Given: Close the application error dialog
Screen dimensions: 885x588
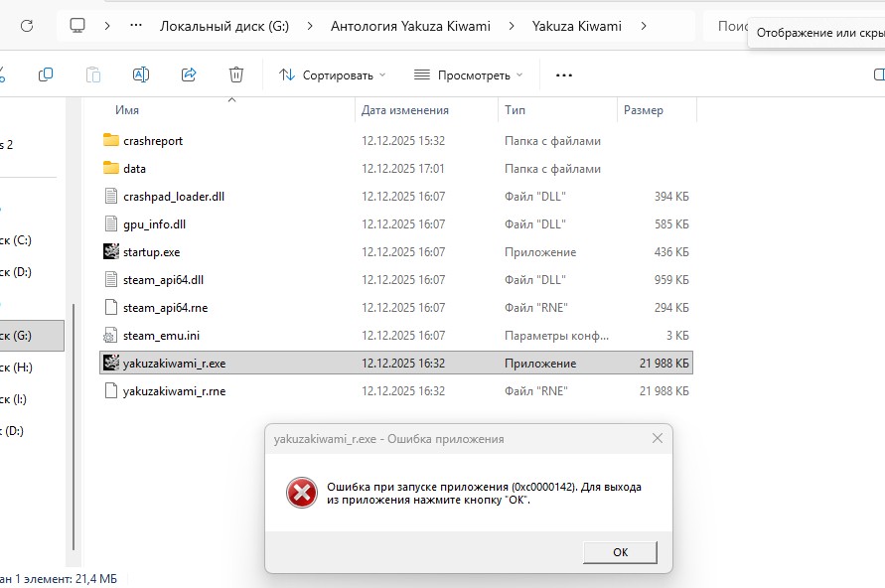Looking at the screenshot, I should pos(657,438).
